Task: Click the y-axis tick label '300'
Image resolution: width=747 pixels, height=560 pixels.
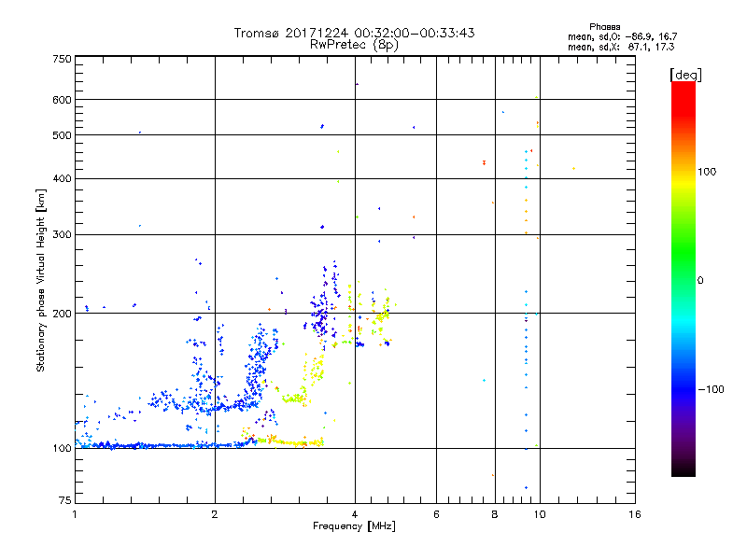Action: coord(63,234)
